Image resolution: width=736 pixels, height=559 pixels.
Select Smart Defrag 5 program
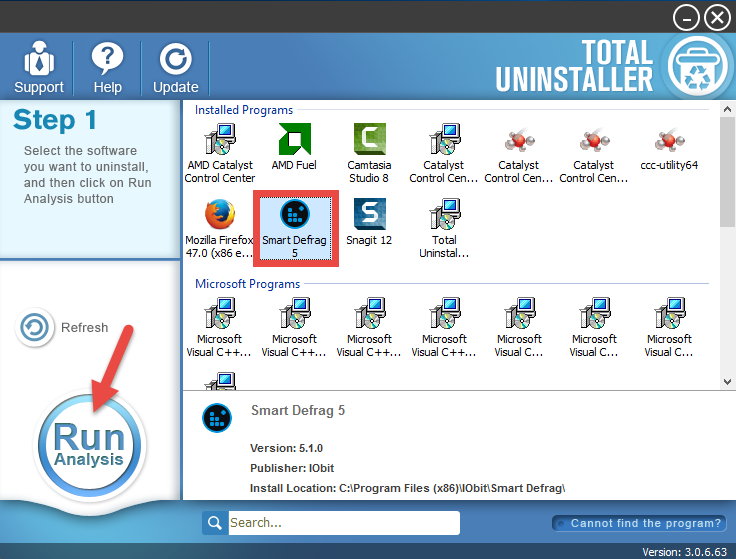pos(295,229)
